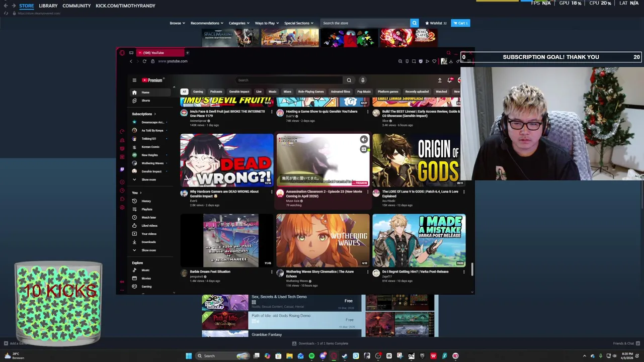Switch to Steam COMMUNITY tab

76,6
